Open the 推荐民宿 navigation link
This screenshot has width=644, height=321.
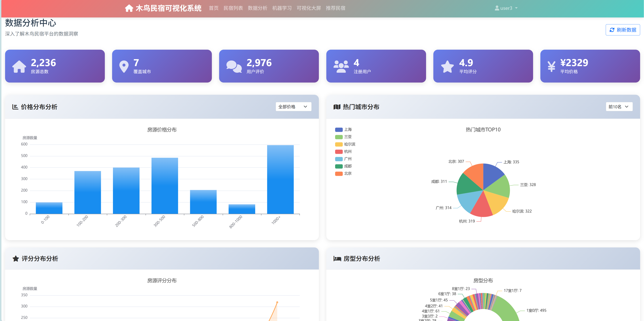(335, 8)
